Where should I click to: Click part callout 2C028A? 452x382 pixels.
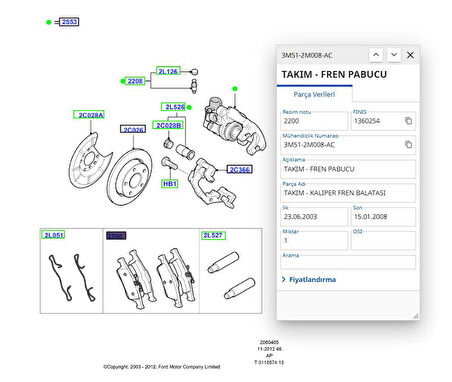coord(89,115)
